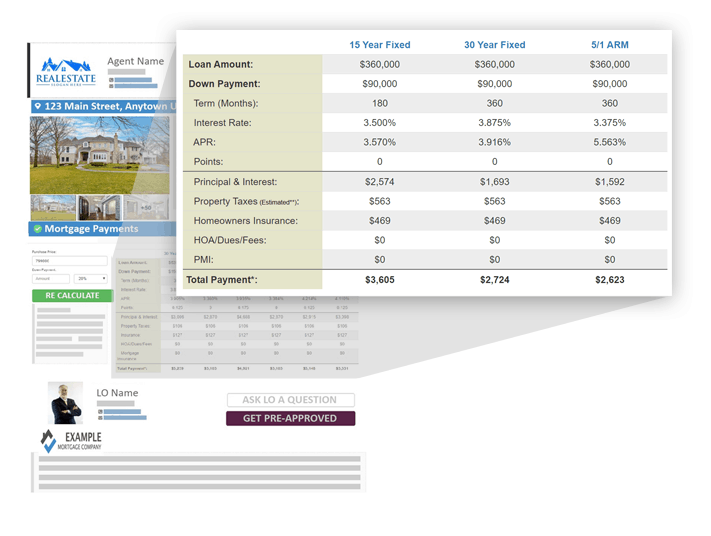711x536 pixels.
Task: Click the Term (Months) row label
Action: coord(226,103)
